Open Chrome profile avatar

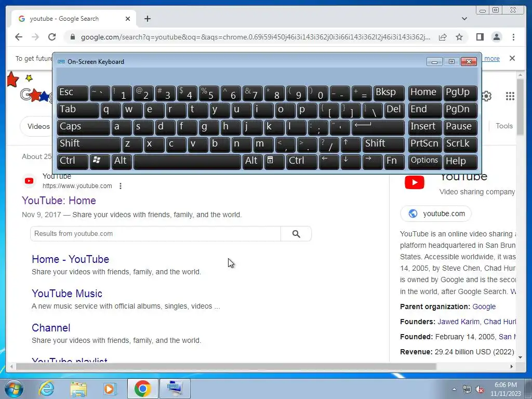coord(497,37)
